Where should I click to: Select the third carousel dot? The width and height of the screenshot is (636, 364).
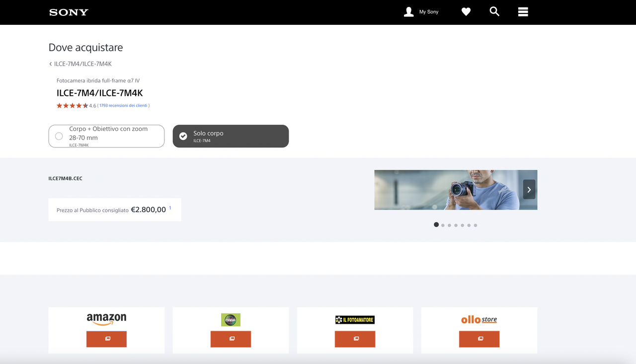click(449, 225)
